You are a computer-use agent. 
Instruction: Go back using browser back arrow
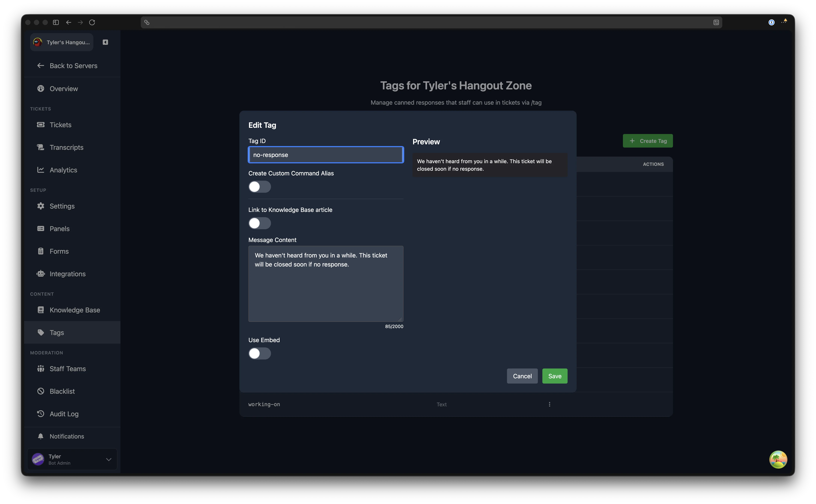click(x=69, y=22)
